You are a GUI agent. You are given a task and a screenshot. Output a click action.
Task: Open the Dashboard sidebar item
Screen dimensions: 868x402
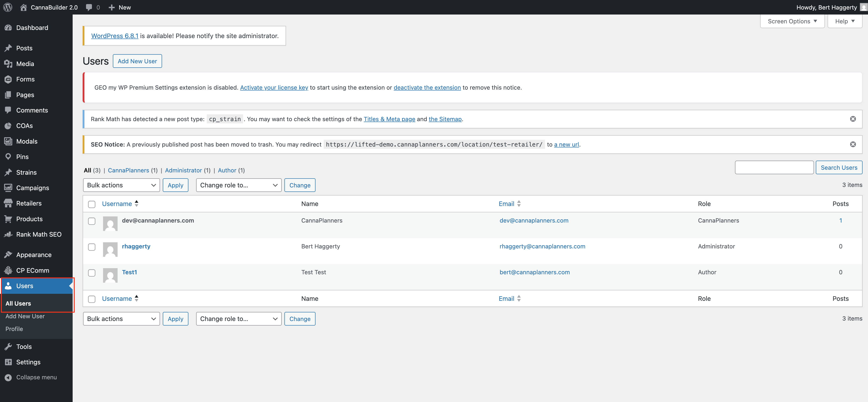[x=32, y=28]
